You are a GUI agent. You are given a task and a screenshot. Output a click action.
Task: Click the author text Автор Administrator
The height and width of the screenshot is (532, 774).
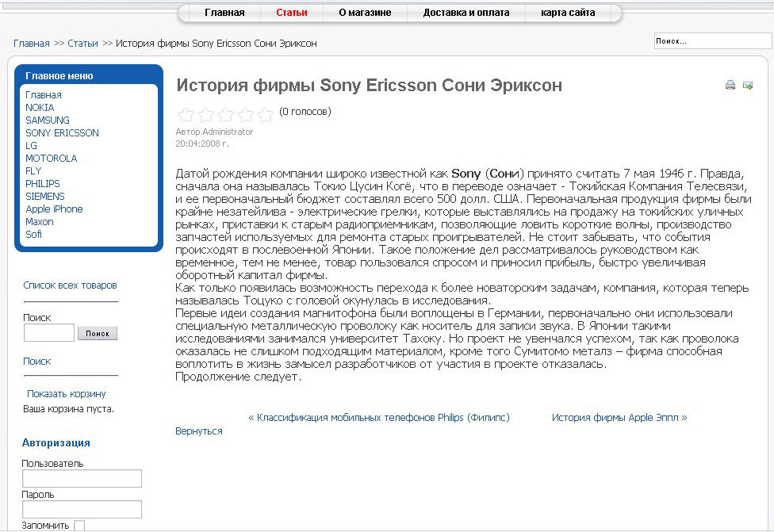pos(214,132)
